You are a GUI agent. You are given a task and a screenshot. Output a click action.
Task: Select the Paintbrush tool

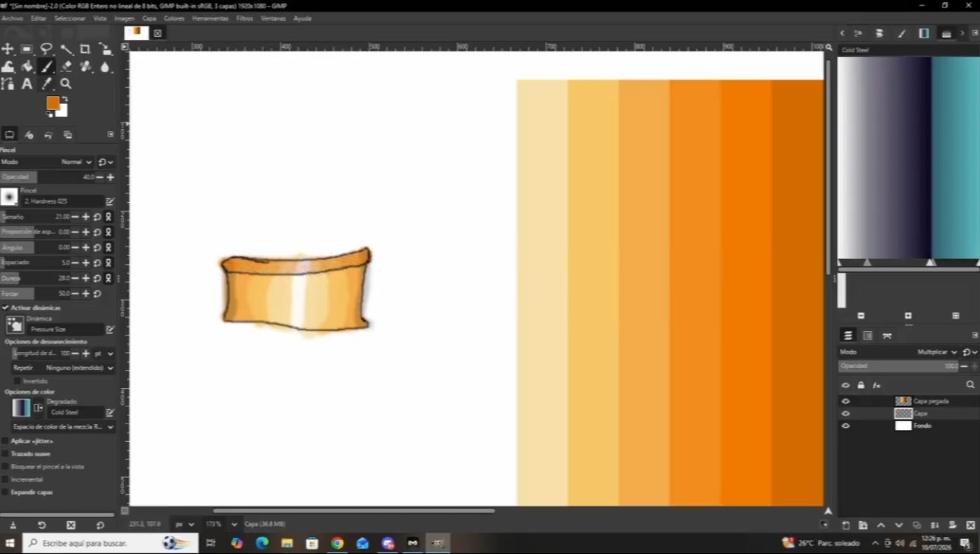[46, 66]
